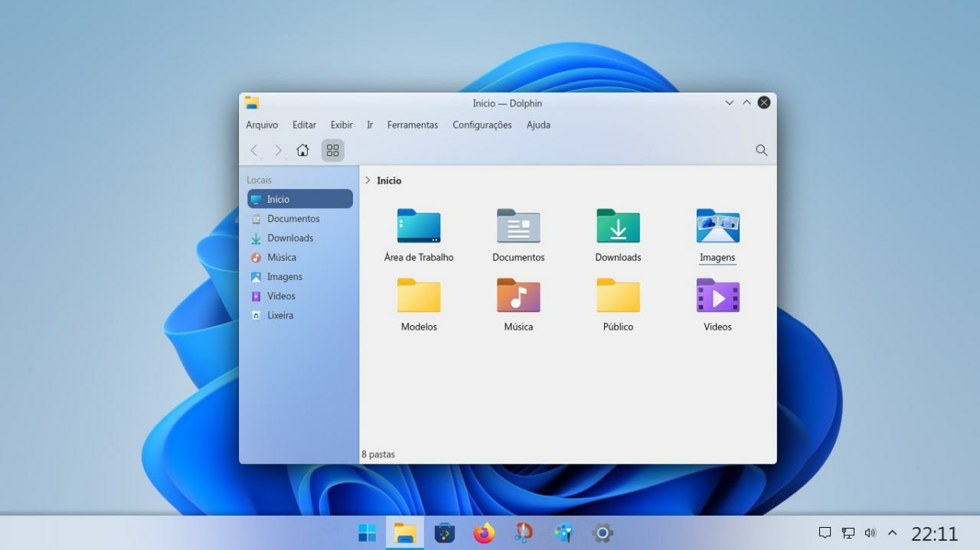Open the Ferramentas menu

413,125
